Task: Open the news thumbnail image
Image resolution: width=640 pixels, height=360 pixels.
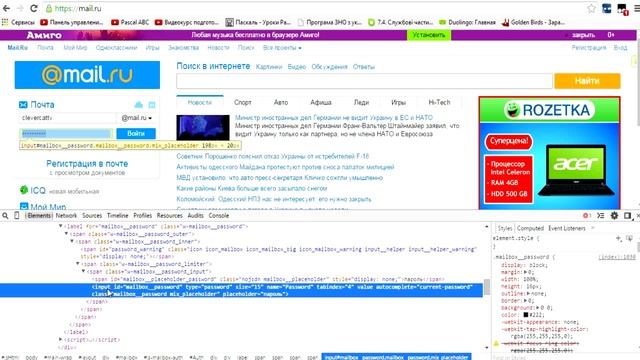Action: click(203, 128)
